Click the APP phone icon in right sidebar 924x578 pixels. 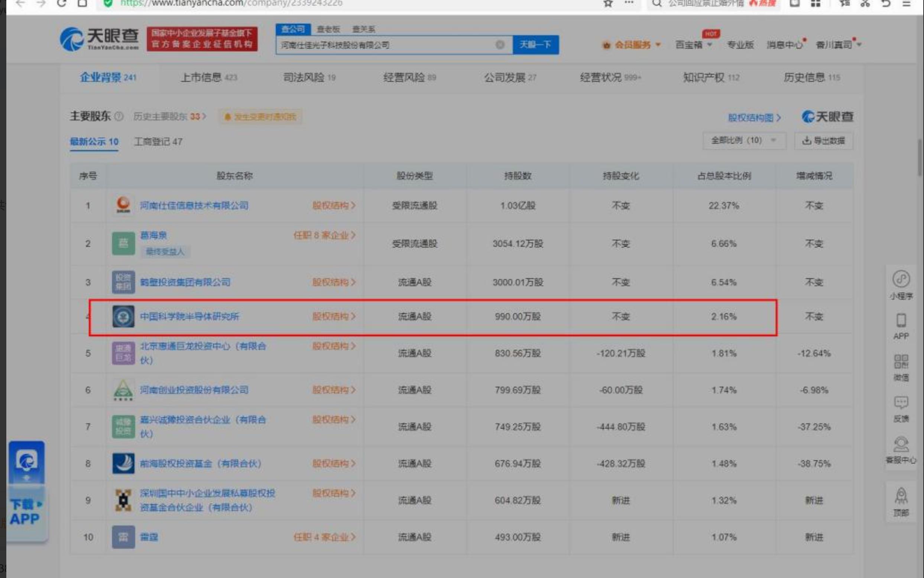[x=901, y=321]
